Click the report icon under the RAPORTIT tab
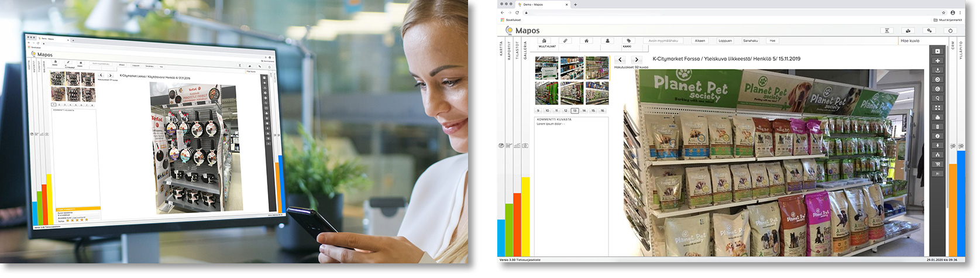 click(509, 146)
